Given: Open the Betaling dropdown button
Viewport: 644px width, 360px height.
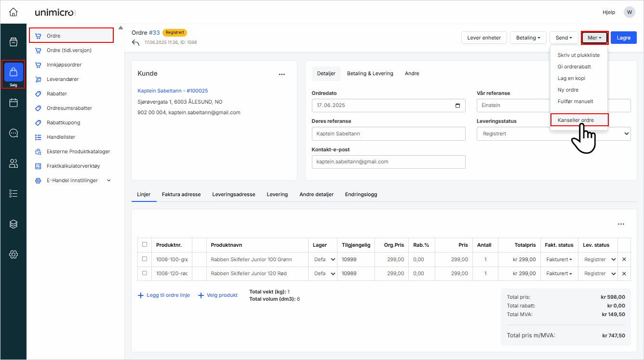Looking at the screenshot, I should point(528,38).
